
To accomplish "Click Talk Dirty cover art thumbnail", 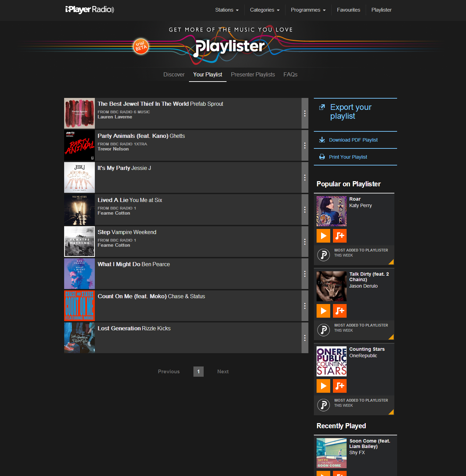I will pos(332,286).
